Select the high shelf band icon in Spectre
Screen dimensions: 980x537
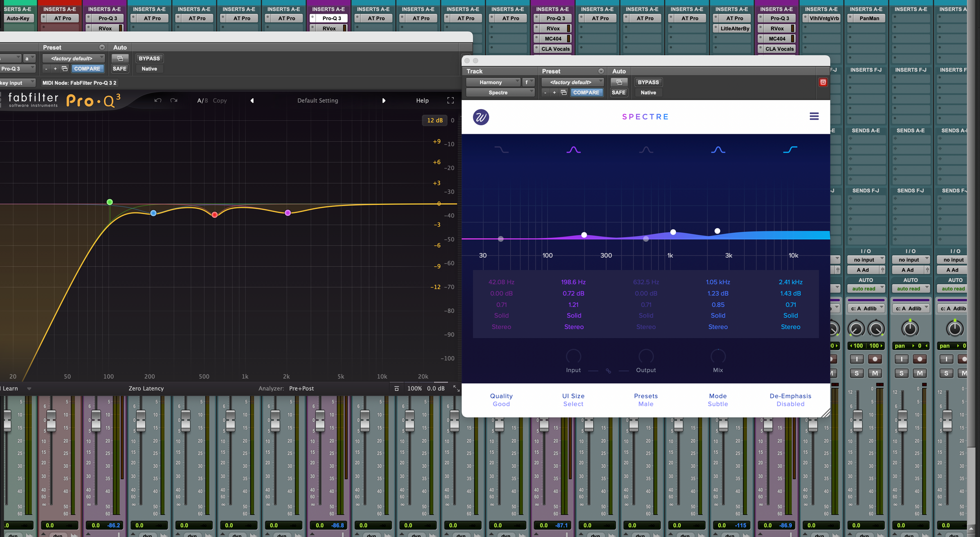point(790,149)
